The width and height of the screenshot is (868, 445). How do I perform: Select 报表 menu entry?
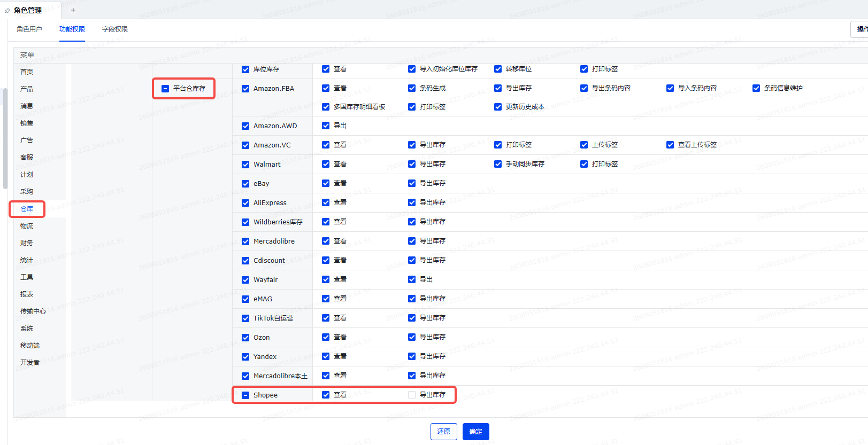click(27, 294)
